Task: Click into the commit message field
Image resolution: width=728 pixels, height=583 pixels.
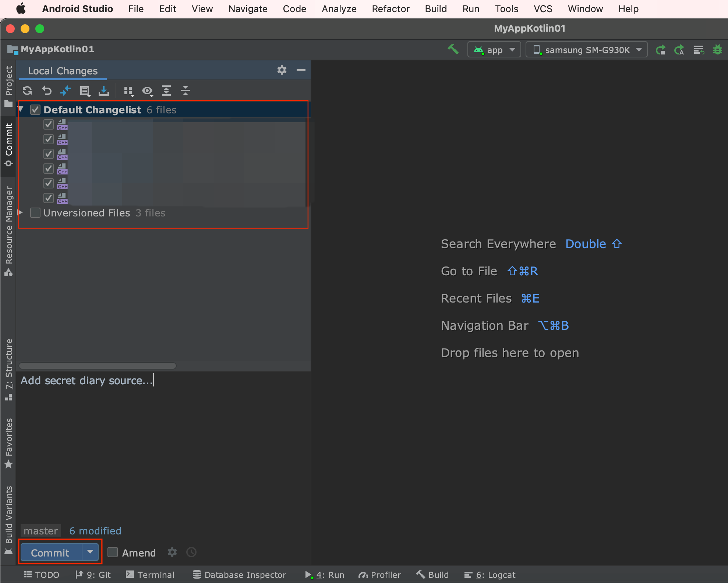Action: click(164, 447)
